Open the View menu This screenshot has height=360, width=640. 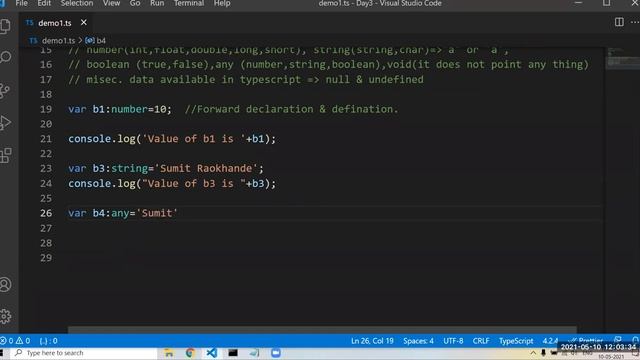(x=111, y=3)
